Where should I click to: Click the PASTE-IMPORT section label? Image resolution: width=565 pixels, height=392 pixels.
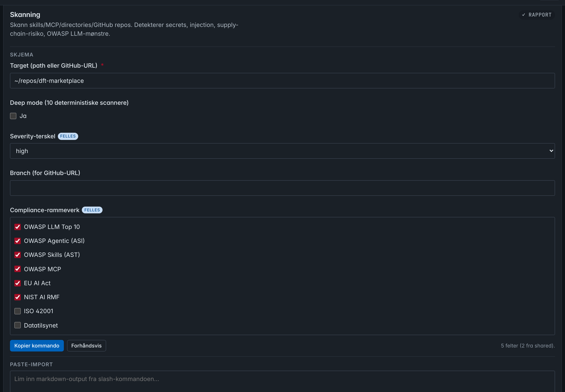click(x=31, y=364)
